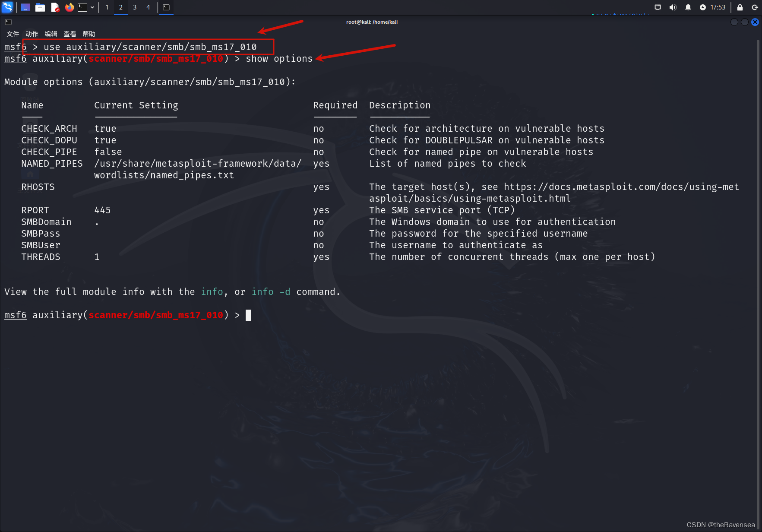762x532 pixels.
Task: Click the terminal window menu icon
Action: (8, 22)
